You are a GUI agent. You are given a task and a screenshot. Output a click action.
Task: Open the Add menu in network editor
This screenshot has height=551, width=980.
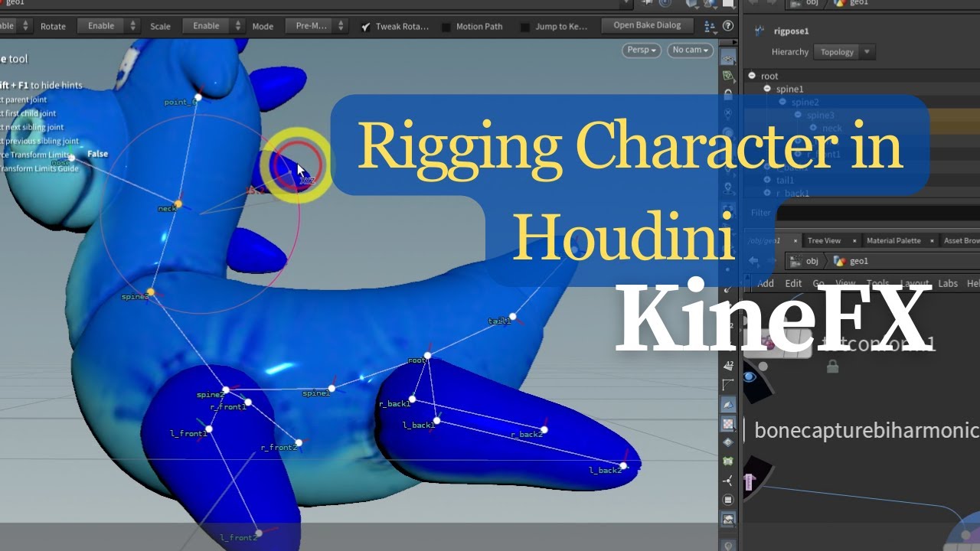click(x=766, y=283)
